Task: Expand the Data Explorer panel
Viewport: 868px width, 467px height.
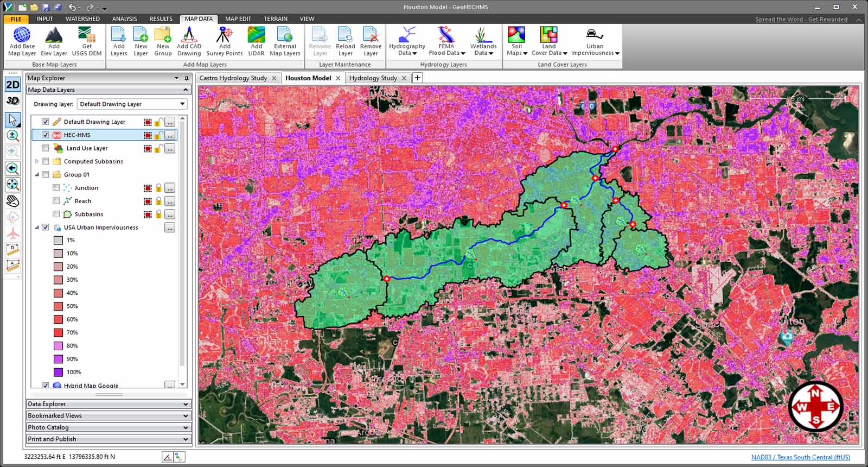Action: point(108,404)
